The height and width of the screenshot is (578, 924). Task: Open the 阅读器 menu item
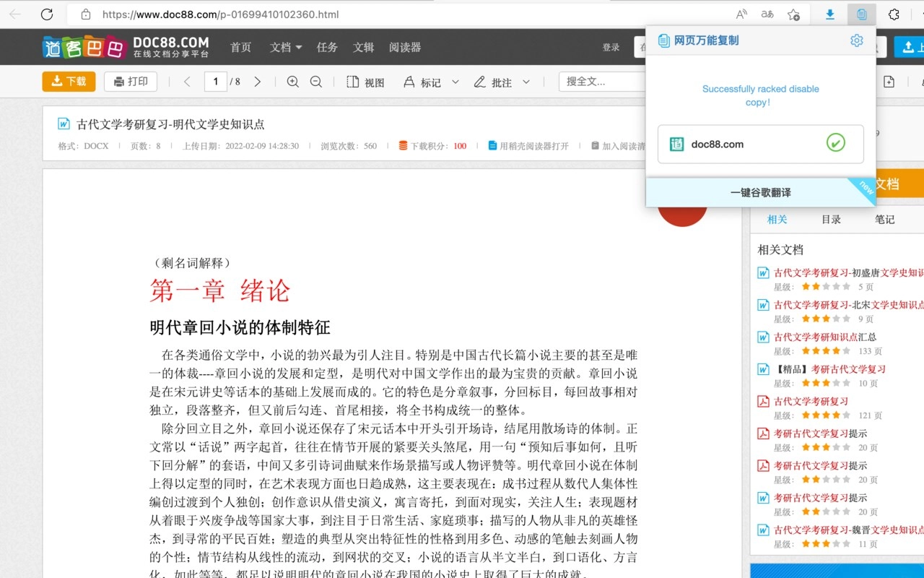click(404, 47)
